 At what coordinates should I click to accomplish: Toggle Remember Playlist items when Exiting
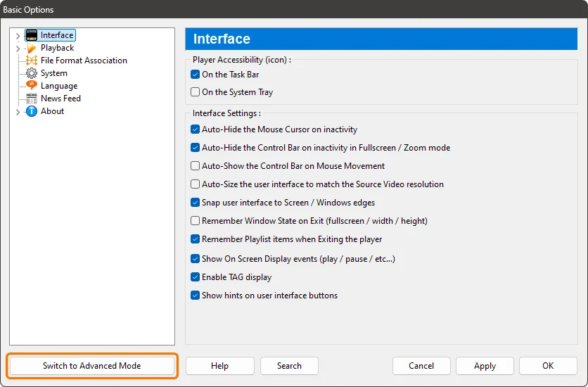pyautogui.click(x=195, y=239)
